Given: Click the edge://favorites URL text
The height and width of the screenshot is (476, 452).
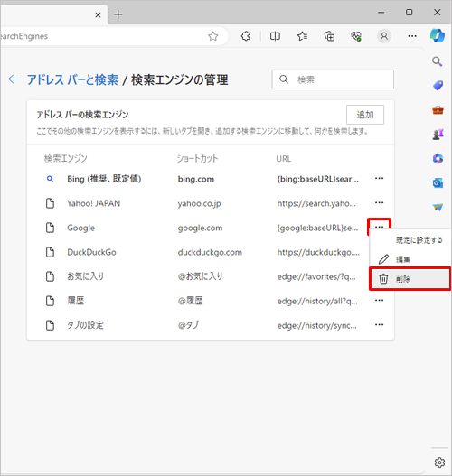Looking at the screenshot, I should 316,276.
